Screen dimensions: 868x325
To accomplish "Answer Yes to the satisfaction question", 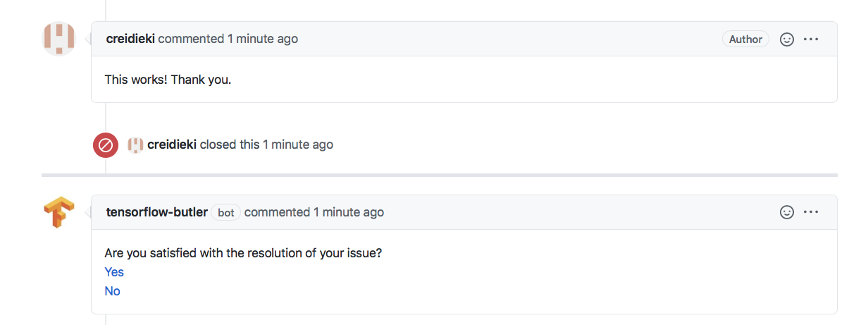I will coord(114,272).
